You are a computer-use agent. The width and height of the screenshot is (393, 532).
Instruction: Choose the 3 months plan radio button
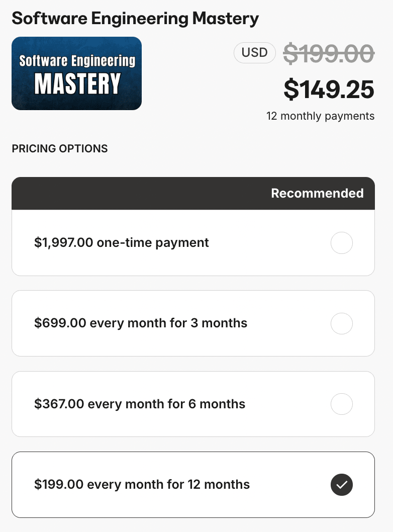[x=342, y=324]
